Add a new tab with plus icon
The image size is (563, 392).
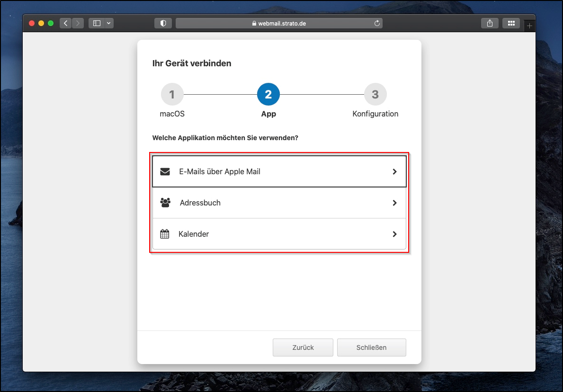[529, 26]
